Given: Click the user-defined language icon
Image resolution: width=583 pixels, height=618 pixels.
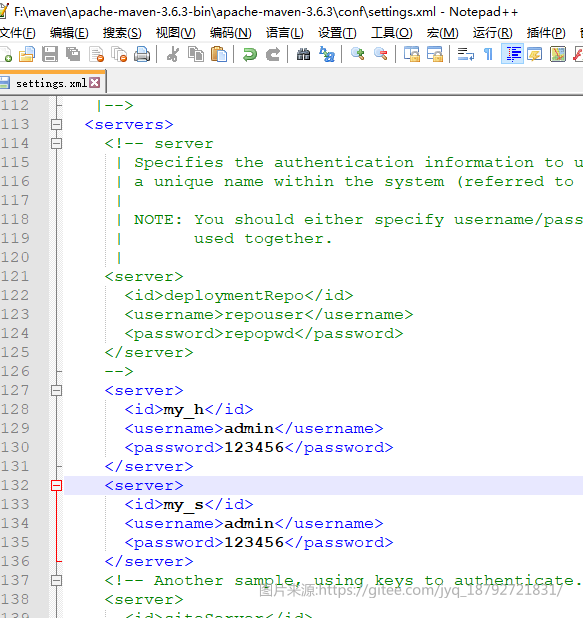Looking at the screenshot, I should [535, 54].
